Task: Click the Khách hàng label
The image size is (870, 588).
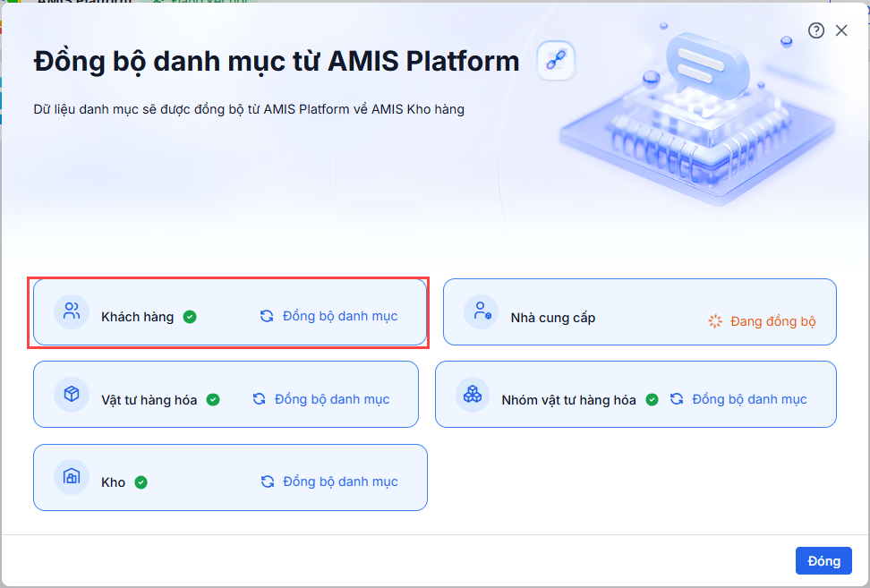Action: (x=137, y=317)
